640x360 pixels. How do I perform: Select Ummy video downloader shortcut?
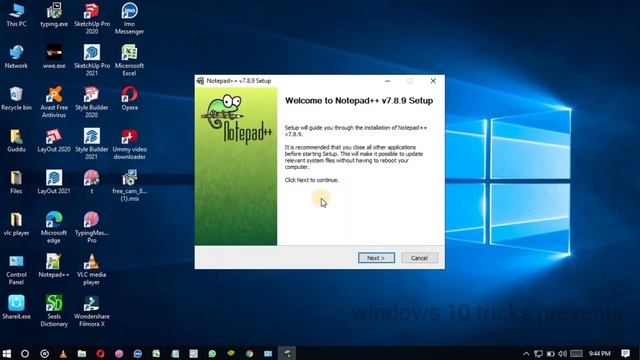tap(129, 144)
